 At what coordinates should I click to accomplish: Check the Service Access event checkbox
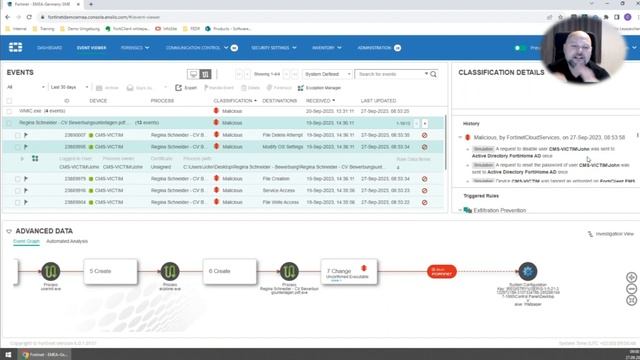(18, 191)
